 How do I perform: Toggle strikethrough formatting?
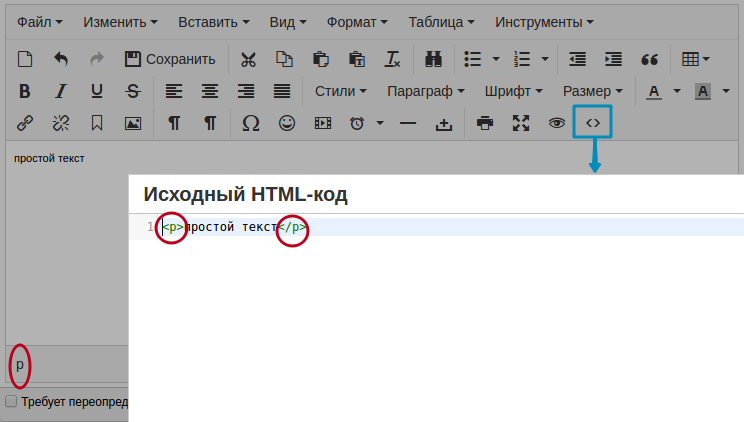click(x=133, y=91)
